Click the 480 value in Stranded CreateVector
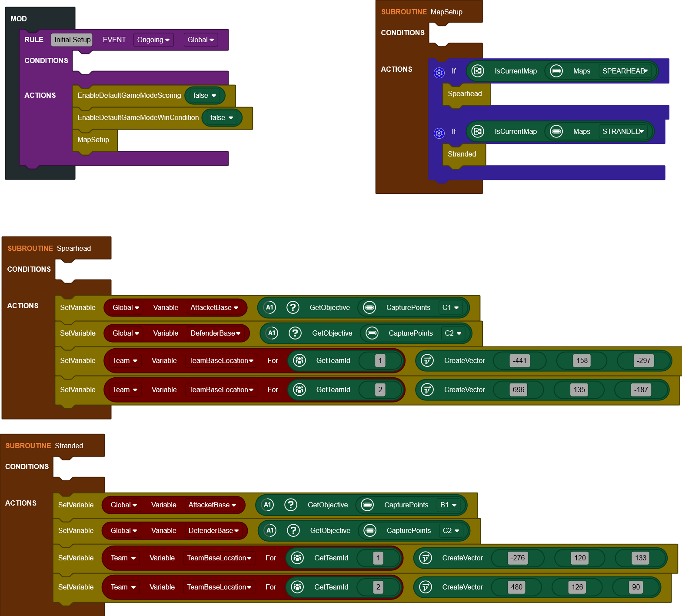682x616 pixels. pos(516,587)
